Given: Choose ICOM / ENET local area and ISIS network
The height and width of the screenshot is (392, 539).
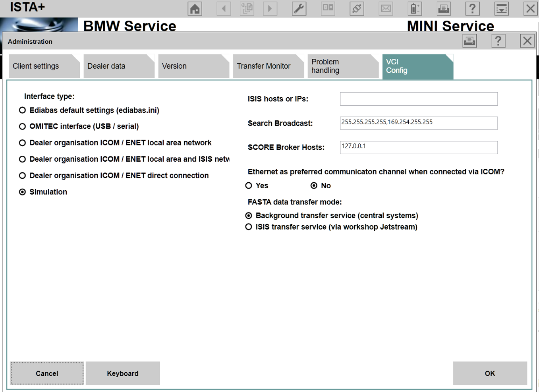Looking at the screenshot, I should pyautogui.click(x=124, y=159).
